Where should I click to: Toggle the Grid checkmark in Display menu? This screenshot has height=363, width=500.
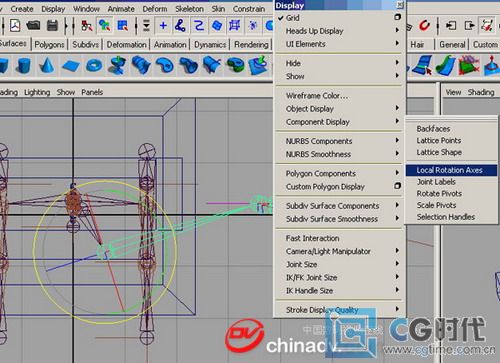tap(281, 18)
